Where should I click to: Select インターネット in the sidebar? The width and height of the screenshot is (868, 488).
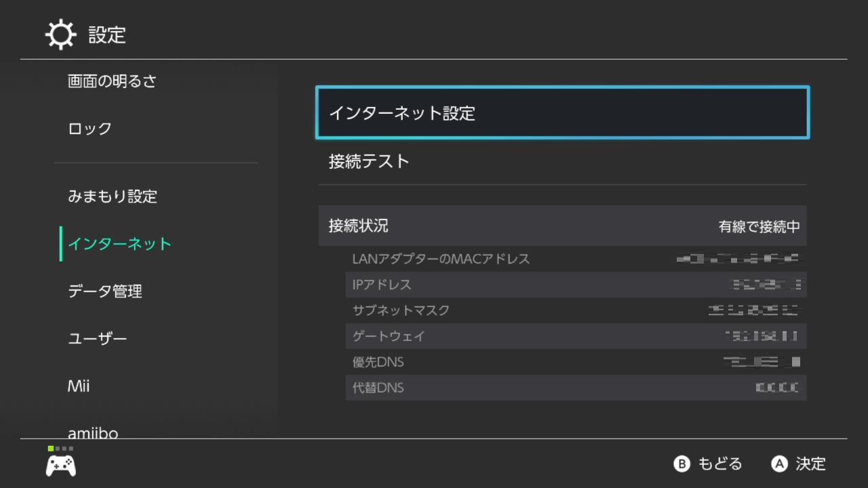click(x=119, y=244)
